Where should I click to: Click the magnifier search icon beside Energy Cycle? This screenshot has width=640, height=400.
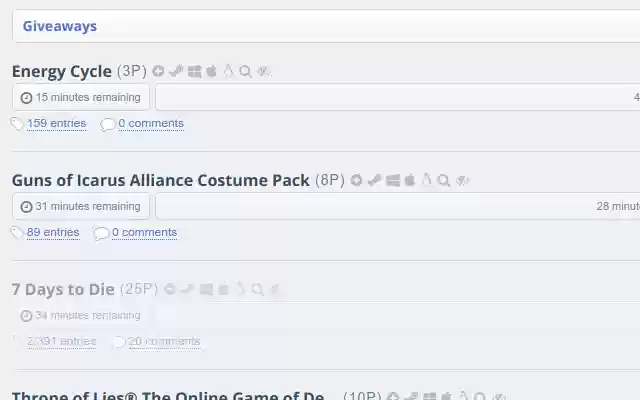click(245, 71)
